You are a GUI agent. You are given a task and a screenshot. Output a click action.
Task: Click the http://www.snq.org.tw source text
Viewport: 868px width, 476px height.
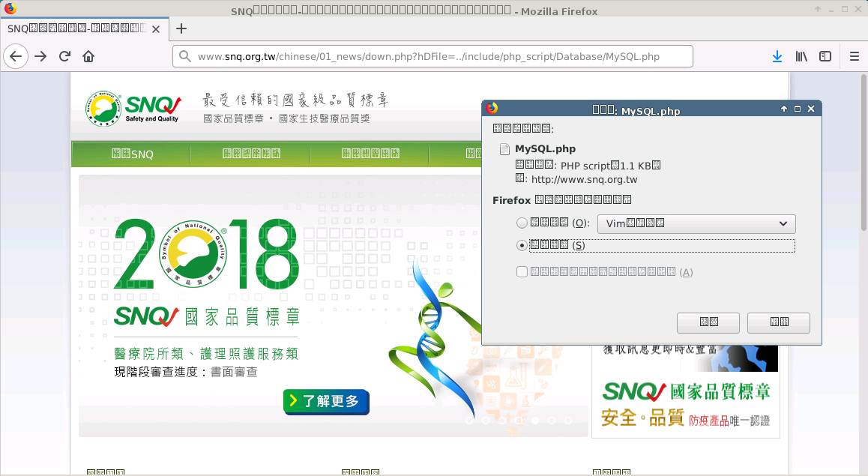point(584,179)
